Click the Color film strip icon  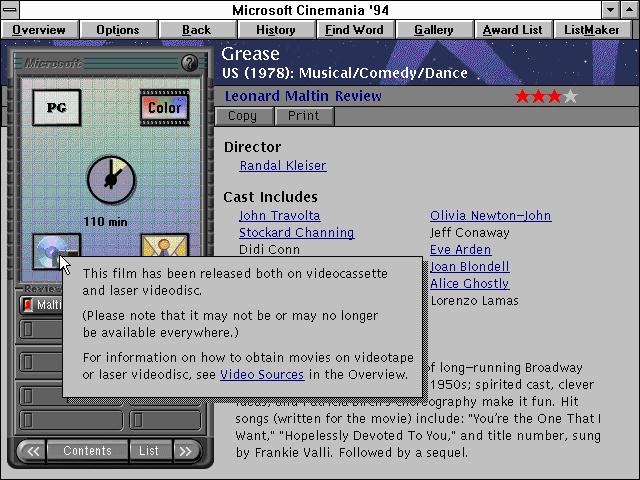pyautogui.click(x=164, y=107)
